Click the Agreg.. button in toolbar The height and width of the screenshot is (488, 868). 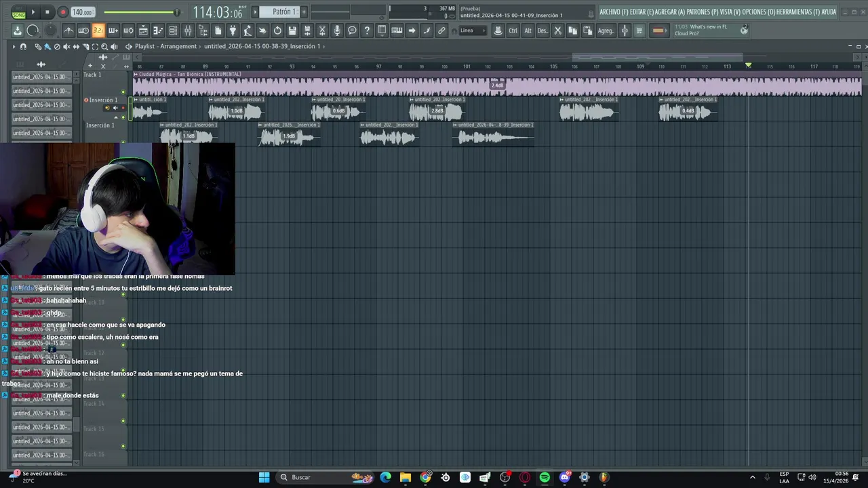[606, 30]
